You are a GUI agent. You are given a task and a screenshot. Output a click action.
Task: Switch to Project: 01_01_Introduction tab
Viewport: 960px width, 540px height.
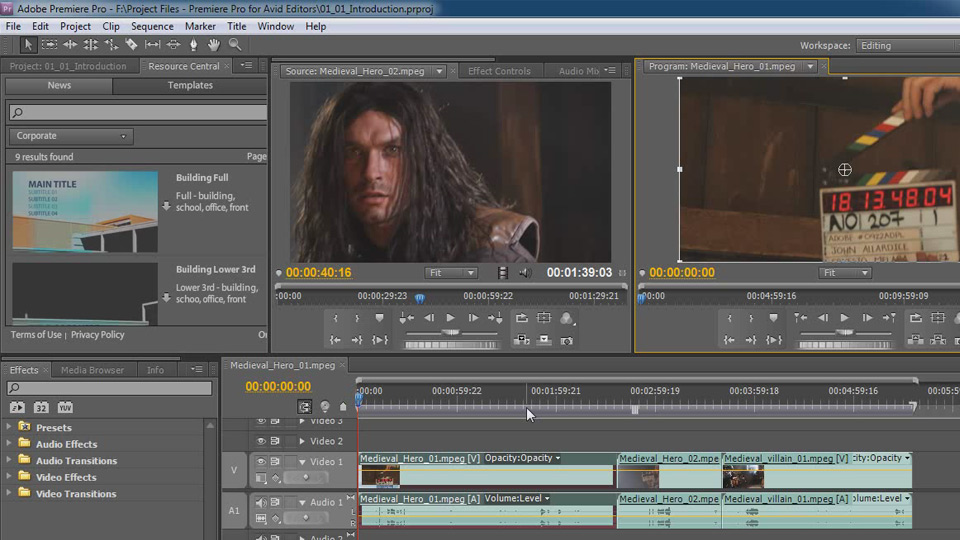[68, 66]
